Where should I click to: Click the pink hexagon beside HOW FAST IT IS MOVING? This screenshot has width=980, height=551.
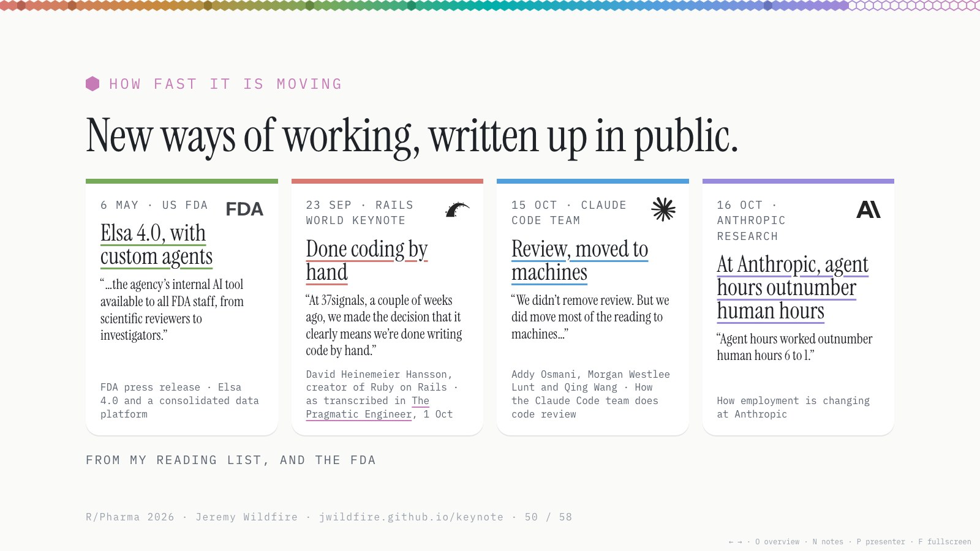92,84
